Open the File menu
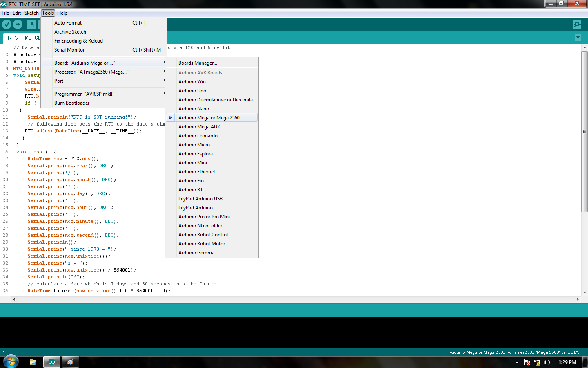 click(5, 13)
